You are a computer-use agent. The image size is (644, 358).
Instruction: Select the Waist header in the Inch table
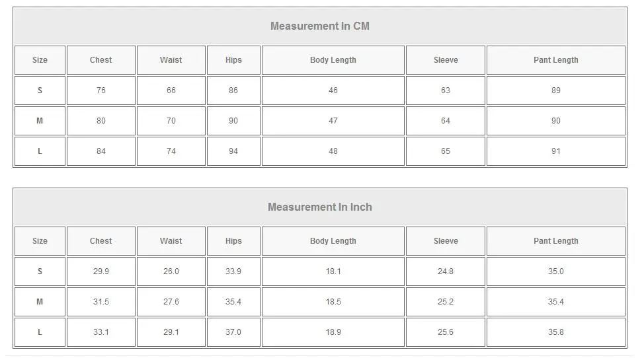pyautogui.click(x=171, y=241)
